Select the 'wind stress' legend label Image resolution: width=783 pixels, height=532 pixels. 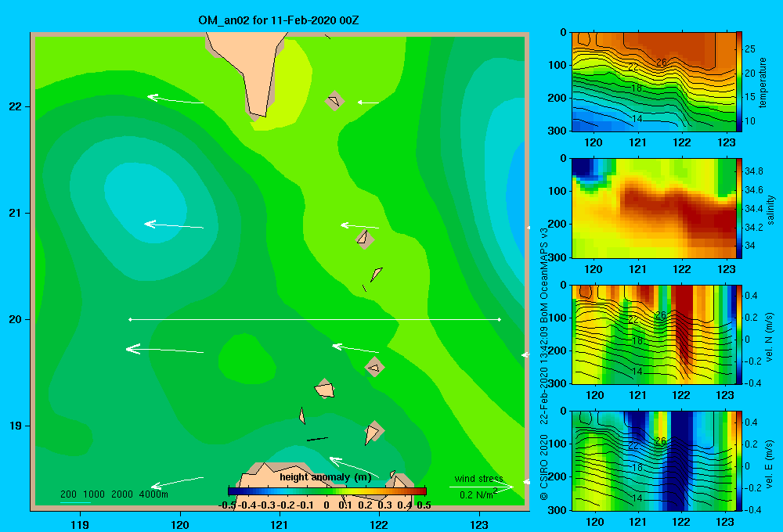(479, 479)
